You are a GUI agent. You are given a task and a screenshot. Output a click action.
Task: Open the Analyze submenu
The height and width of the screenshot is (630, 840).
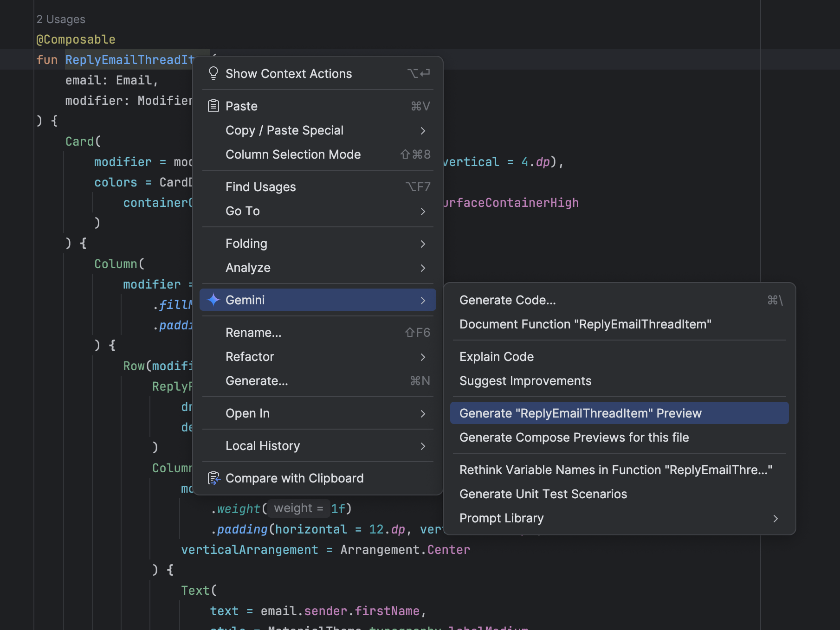click(x=248, y=267)
